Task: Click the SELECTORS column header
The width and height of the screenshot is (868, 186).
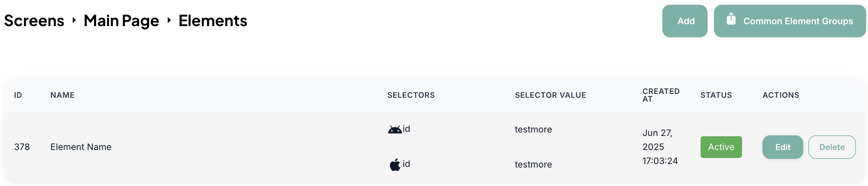Action: (411, 95)
